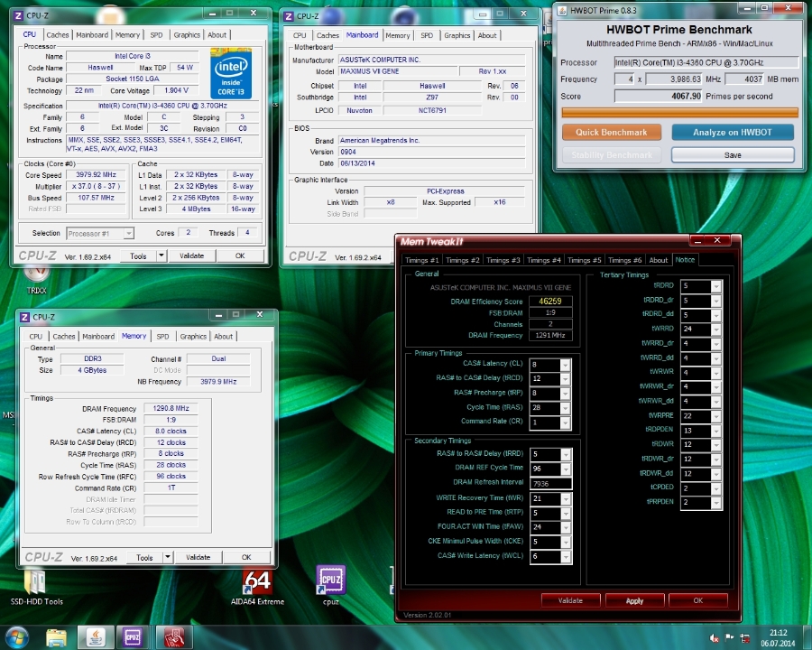This screenshot has height=650, width=812.
Task: Click Save in HWBOT Prime
Action: click(733, 155)
